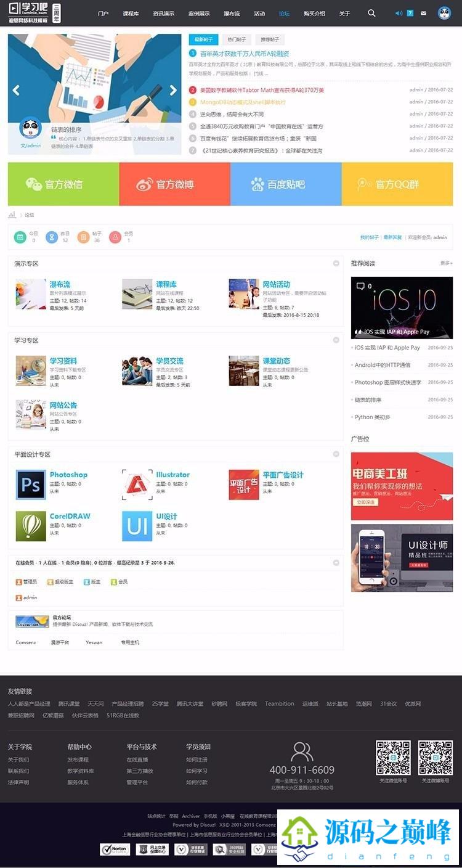Open the panda user avatar menu

[x=444, y=13]
